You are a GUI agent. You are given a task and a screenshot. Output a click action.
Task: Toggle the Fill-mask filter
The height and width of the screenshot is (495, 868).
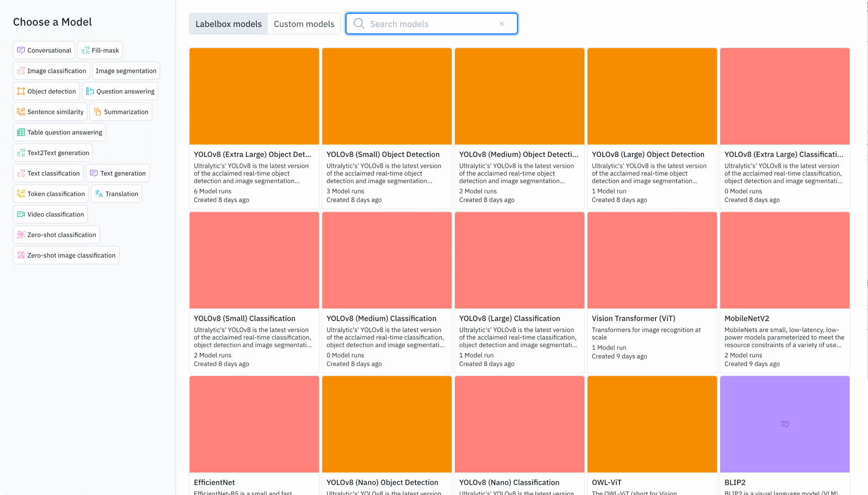point(100,50)
